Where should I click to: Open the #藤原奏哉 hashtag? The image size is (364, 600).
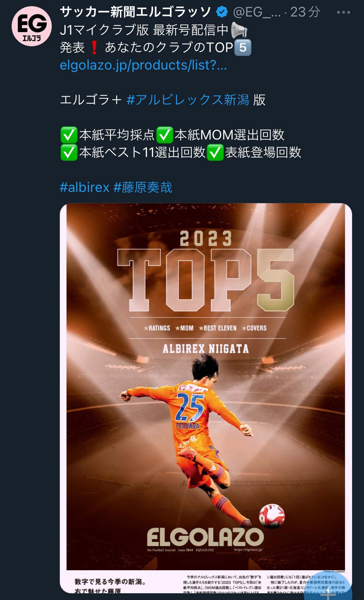click(x=143, y=187)
